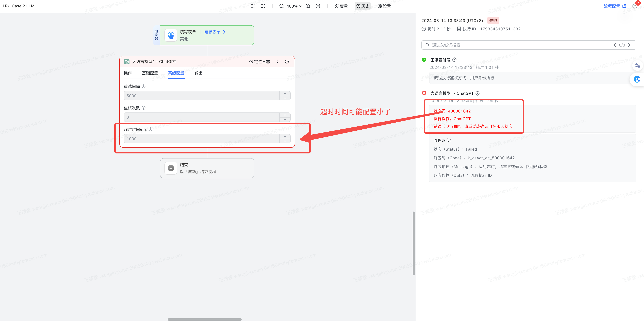Click the 王靖萱触发 log entry title
This screenshot has width=644, height=321.
coord(440,60)
